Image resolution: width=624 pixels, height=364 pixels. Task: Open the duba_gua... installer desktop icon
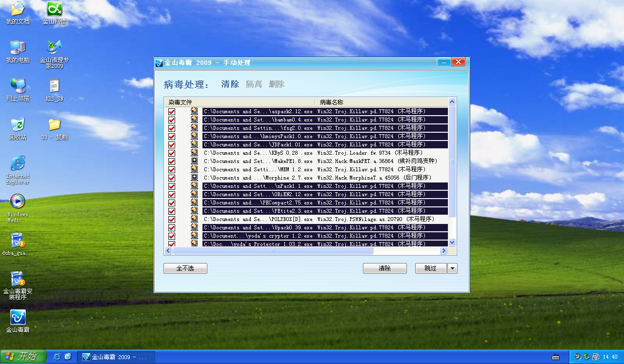[18, 244]
